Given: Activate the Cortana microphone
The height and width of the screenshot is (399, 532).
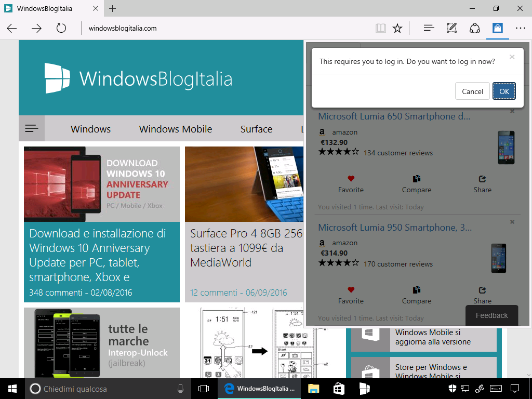Looking at the screenshot, I should pyautogui.click(x=180, y=389).
